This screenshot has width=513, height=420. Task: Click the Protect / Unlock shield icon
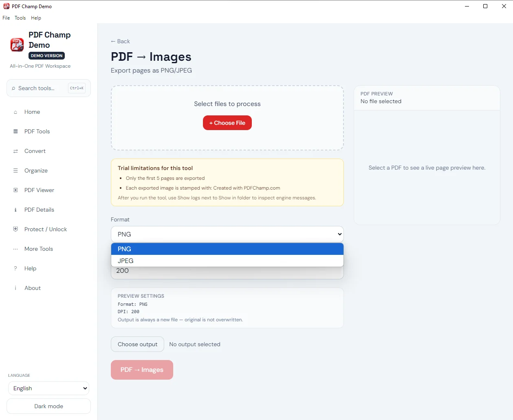point(15,229)
